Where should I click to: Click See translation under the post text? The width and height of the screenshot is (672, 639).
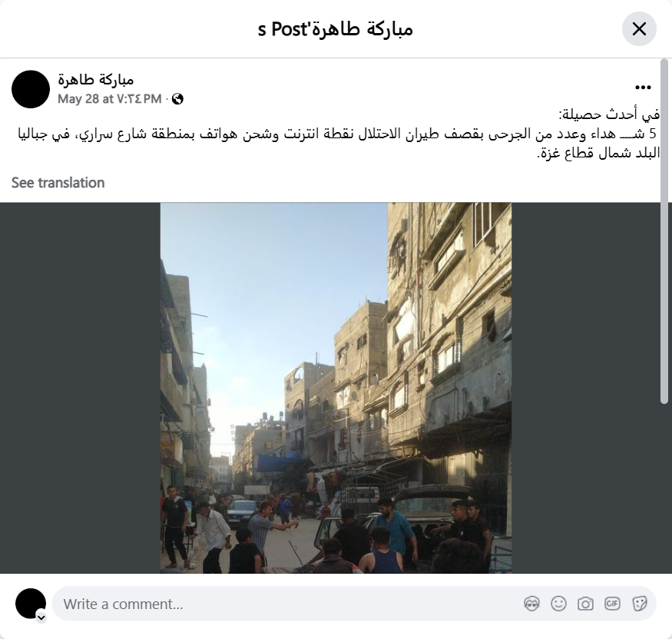58,183
